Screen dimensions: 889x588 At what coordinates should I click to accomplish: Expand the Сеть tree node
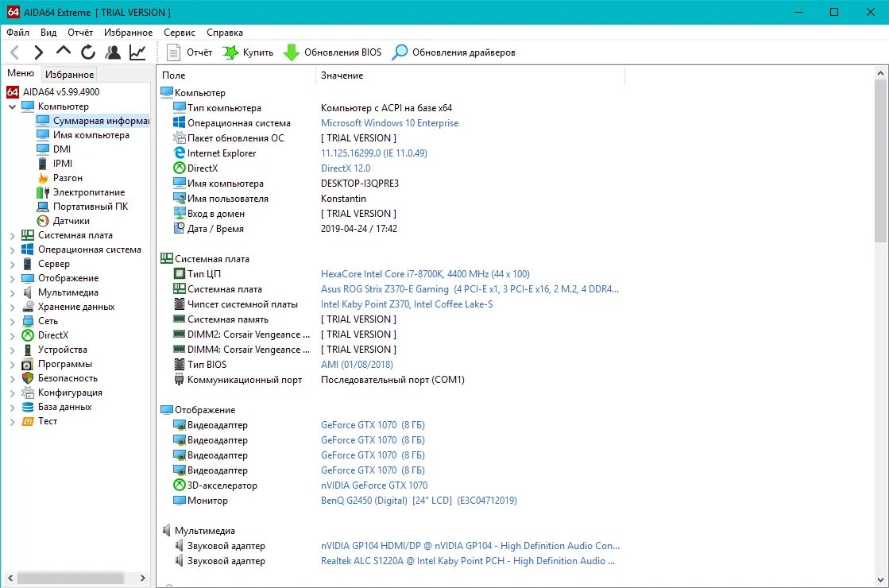(12, 321)
